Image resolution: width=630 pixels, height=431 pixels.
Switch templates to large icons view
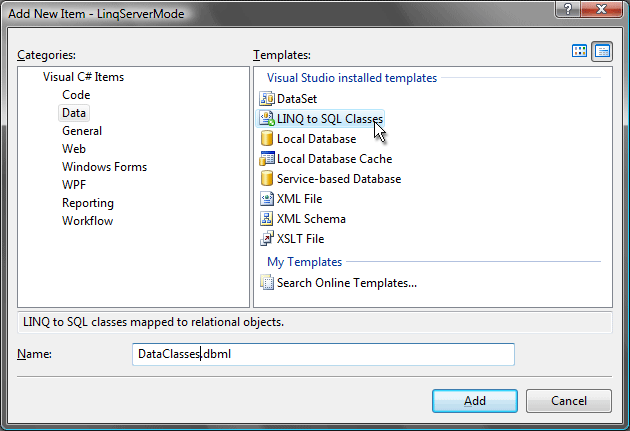[x=579, y=51]
